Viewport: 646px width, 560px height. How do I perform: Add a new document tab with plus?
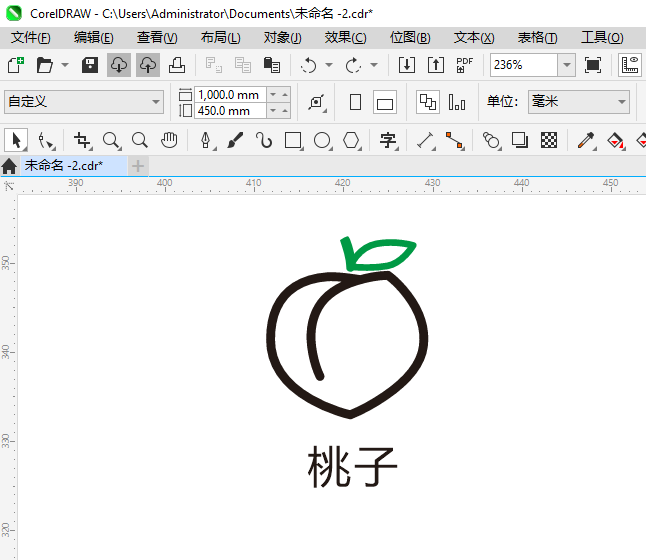138,166
